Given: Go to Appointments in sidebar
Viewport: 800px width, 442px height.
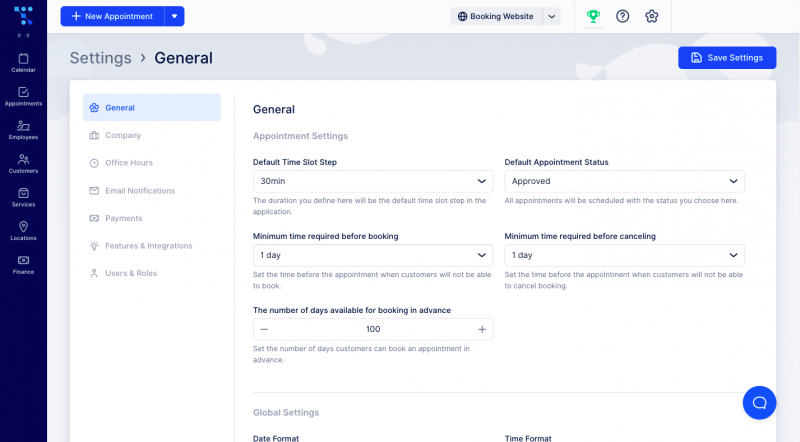Looking at the screenshot, I should [23, 96].
